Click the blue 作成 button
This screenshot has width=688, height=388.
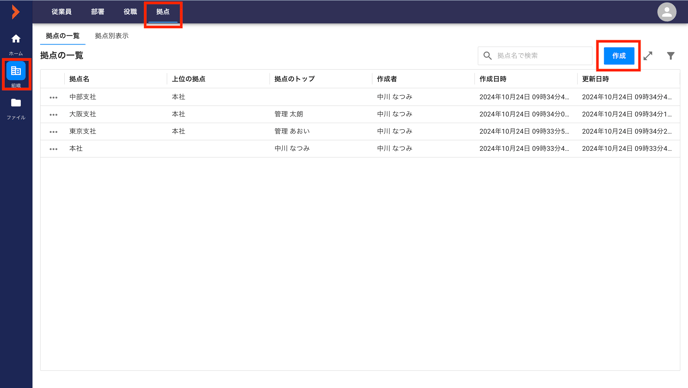pyautogui.click(x=619, y=56)
